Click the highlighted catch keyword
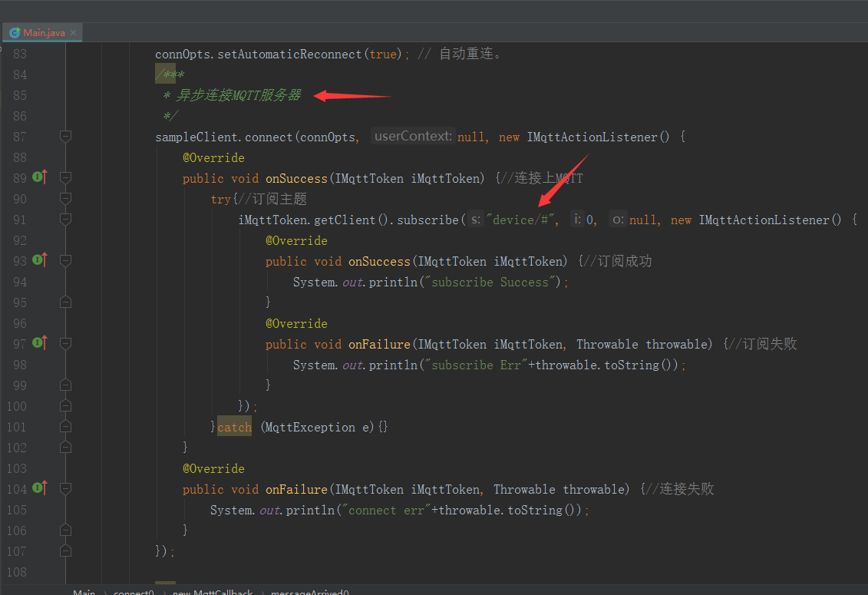Image resolution: width=868 pixels, height=595 pixels. (234, 427)
